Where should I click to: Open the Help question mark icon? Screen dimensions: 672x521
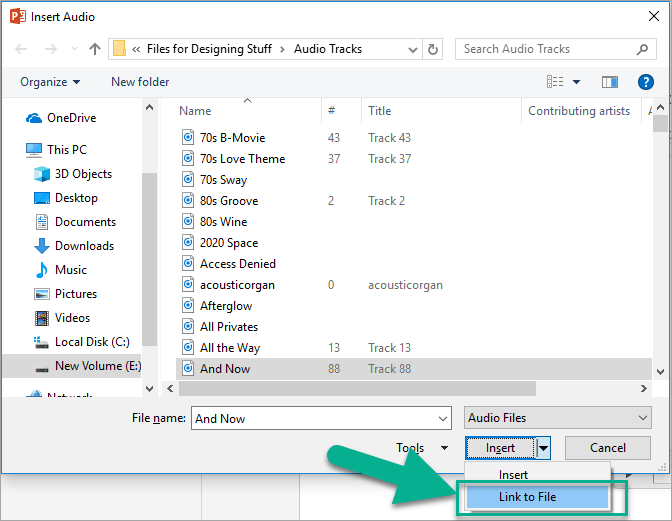pyautogui.click(x=645, y=82)
